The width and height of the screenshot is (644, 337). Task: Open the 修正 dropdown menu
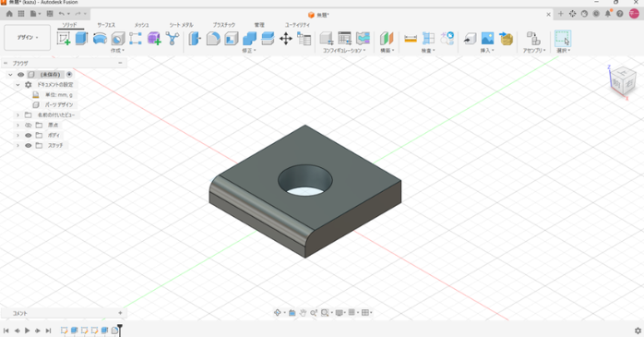click(x=249, y=51)
